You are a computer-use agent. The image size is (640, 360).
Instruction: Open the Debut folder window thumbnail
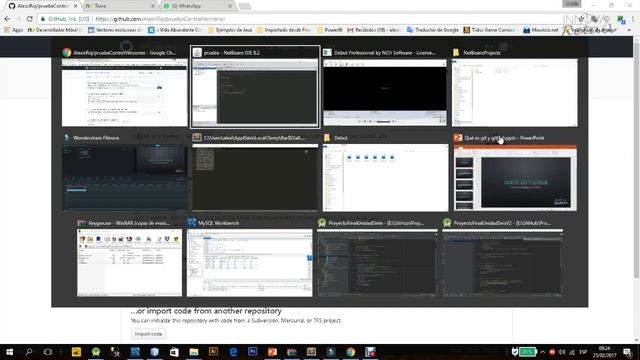pyautogui.click(x=385, y=177)
